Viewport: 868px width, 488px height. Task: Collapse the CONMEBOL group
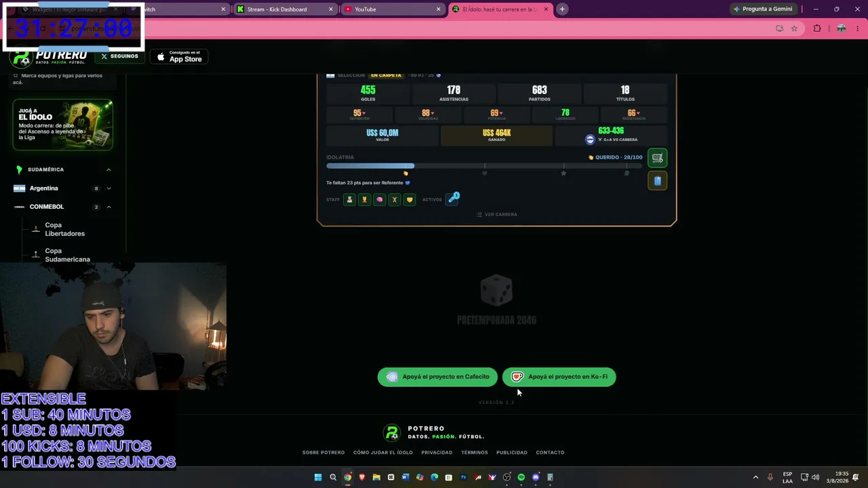pyautogui.click(x=108, y=207)
